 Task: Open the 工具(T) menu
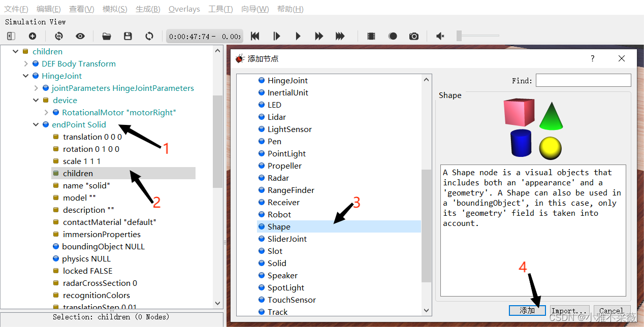click(x=220, y=9)
